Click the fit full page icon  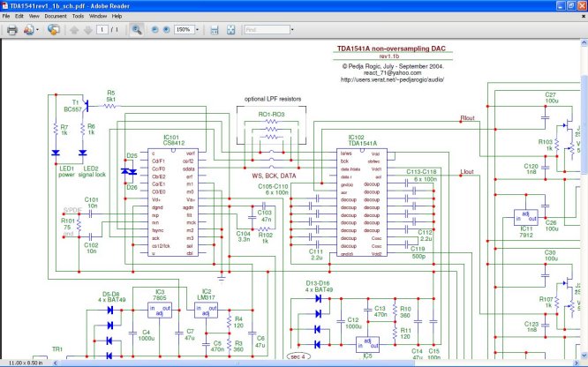tap(231, 30)
